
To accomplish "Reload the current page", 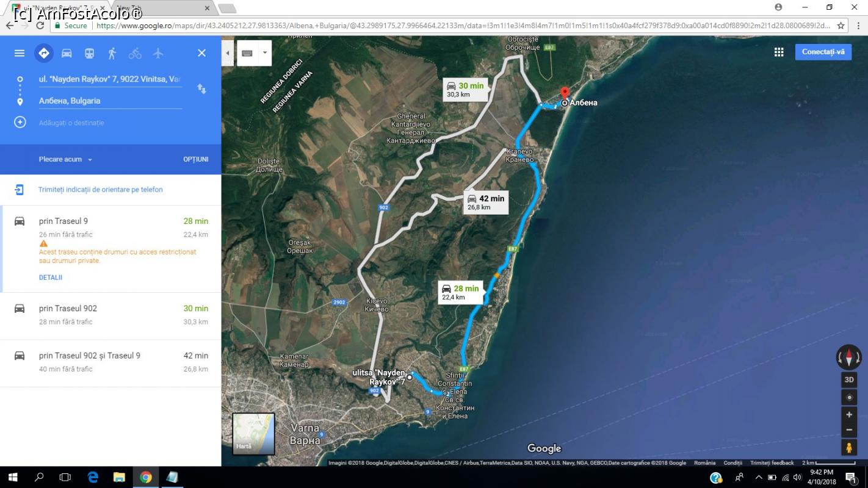I will [40, 26].
